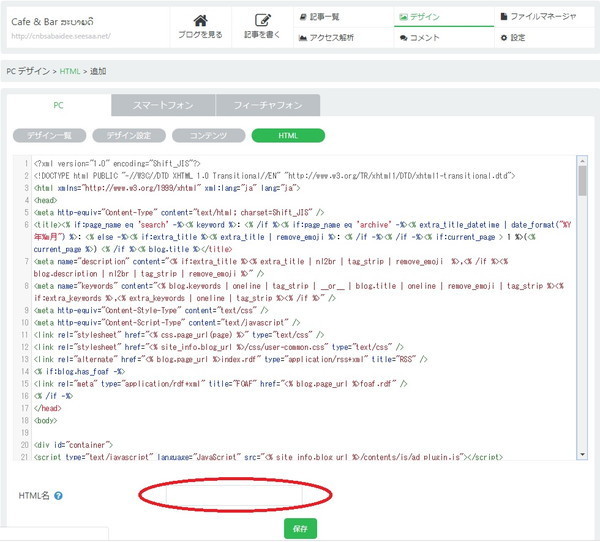The image size is (600, 542).
Task: Click the HTML breadcrumb link
Action: tap(70, 71)
